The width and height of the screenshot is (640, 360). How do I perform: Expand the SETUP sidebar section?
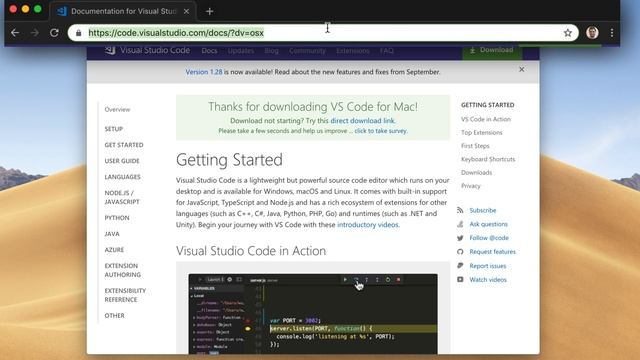click(x=113, y=129)
